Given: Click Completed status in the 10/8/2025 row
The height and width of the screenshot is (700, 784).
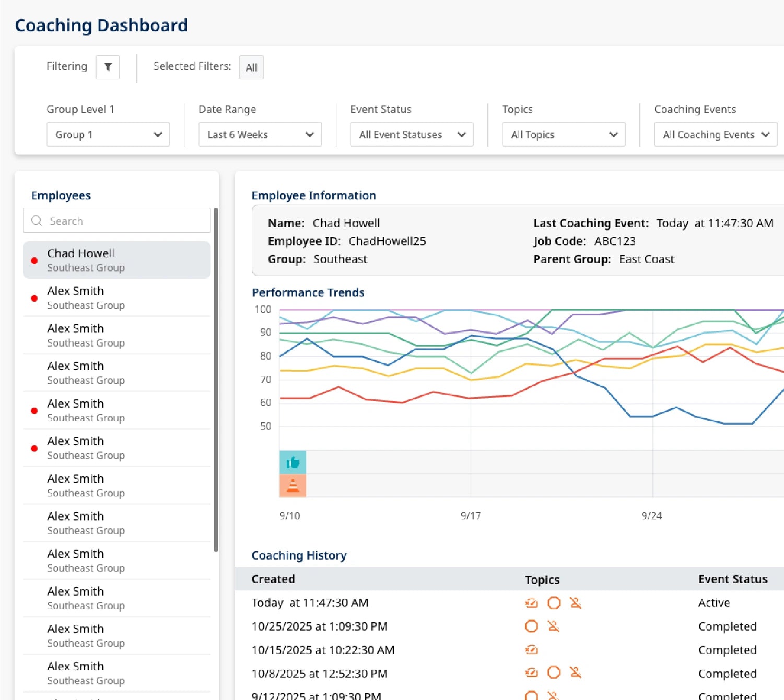Looking at the screenshot, I should (727, 673).
